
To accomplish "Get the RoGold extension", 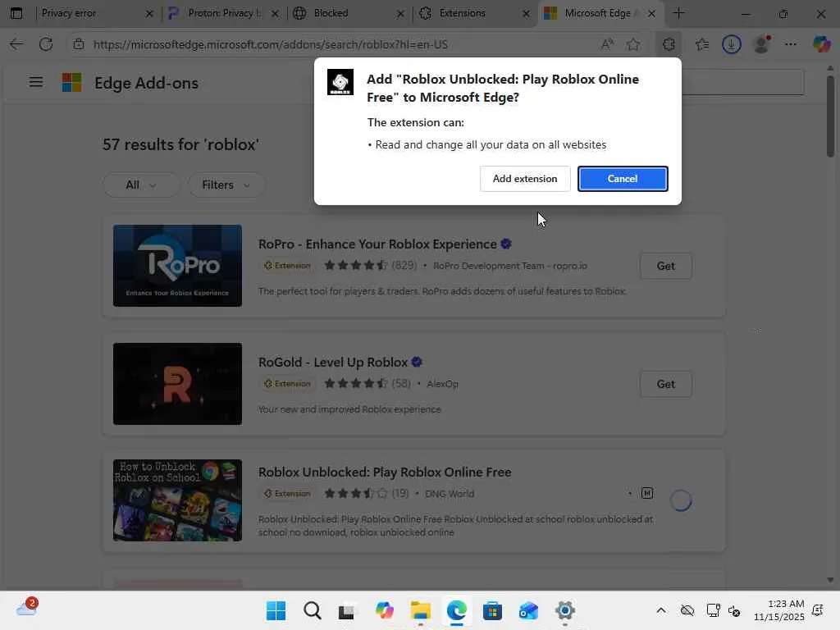I will pos(665,384).
